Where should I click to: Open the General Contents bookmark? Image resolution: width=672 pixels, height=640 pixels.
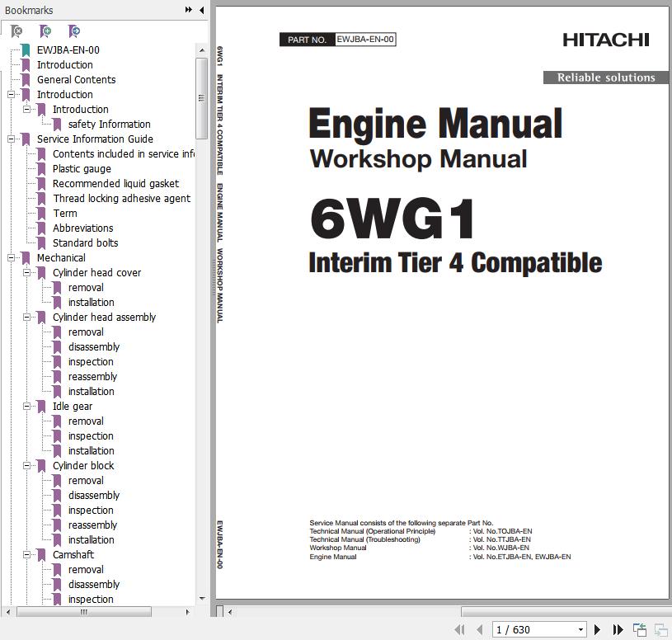pyautogui.click(x=77, y=80)
